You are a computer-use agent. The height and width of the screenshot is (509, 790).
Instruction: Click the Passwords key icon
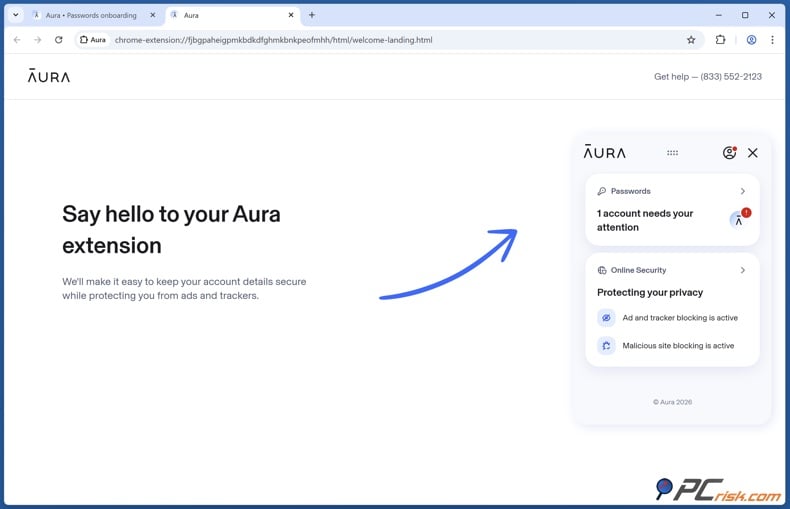602,191
